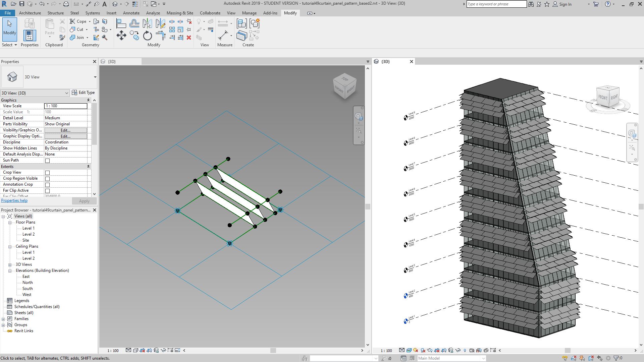Click the View Scale input field
644x362 pixels.
tap(65, 106)
